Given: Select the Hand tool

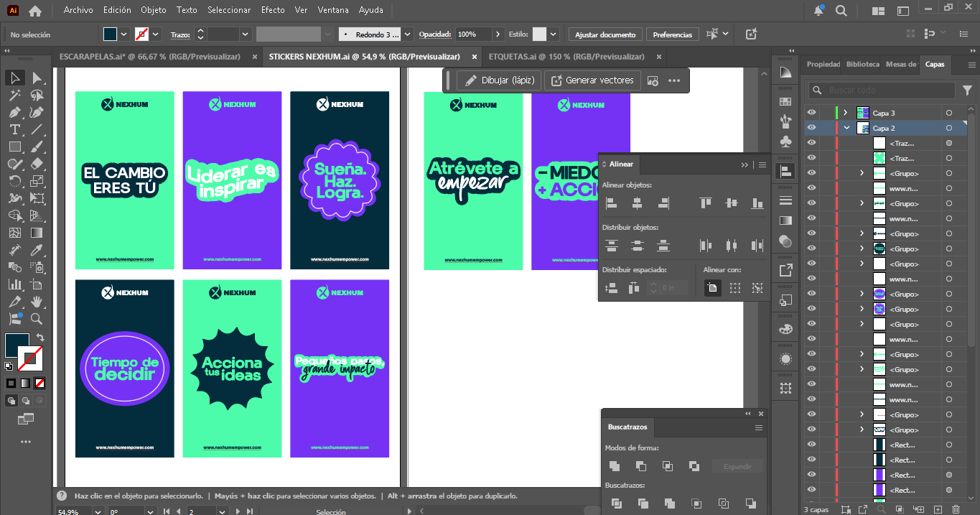Looking at the screenshot, I should (37, 302).
